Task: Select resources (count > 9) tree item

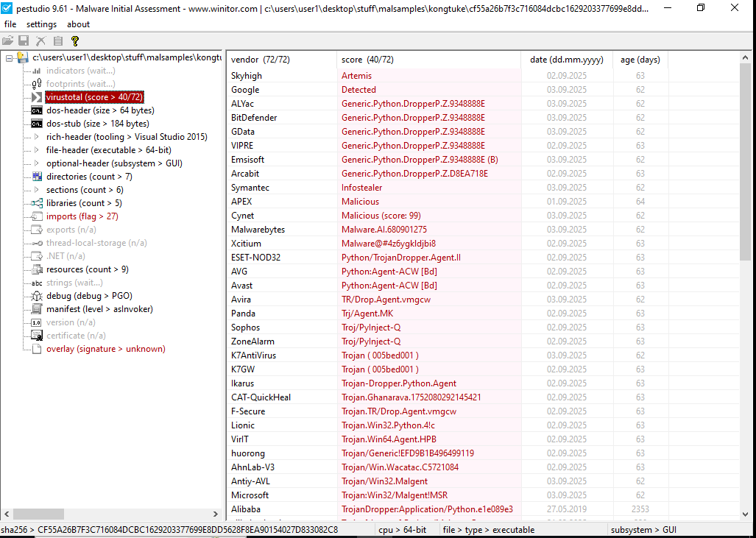Action: (x=88, y=269)
